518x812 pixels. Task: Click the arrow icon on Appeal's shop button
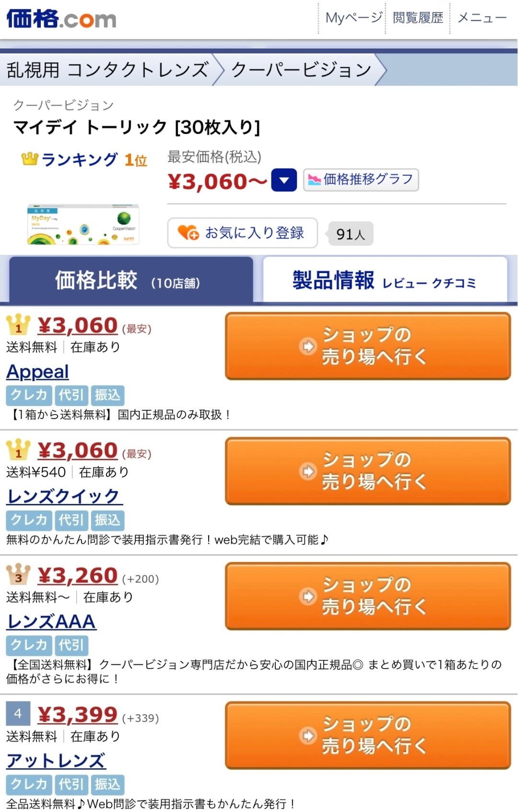click(308, 346)
